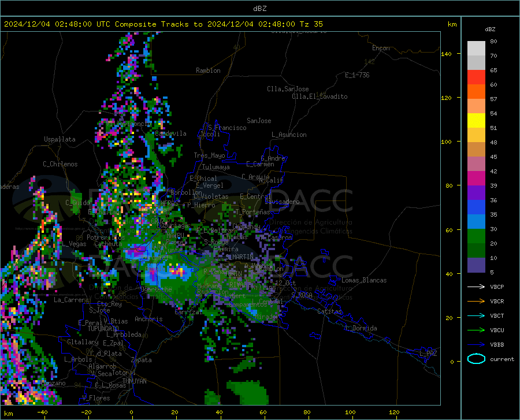Click the L_Dormida label
The height and width of the screenshot is (420, 520).
(361, 328)
